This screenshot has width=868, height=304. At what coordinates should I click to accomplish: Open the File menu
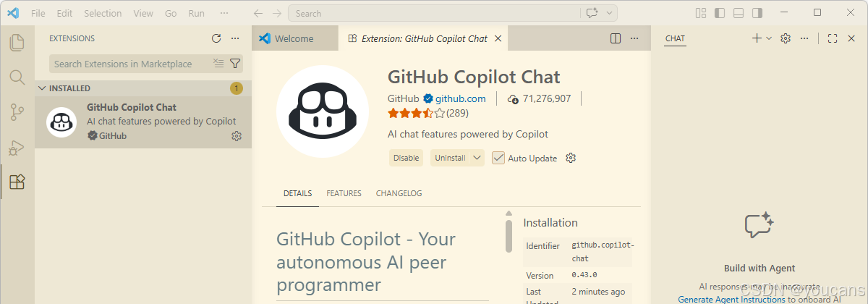tap(38, 13)
